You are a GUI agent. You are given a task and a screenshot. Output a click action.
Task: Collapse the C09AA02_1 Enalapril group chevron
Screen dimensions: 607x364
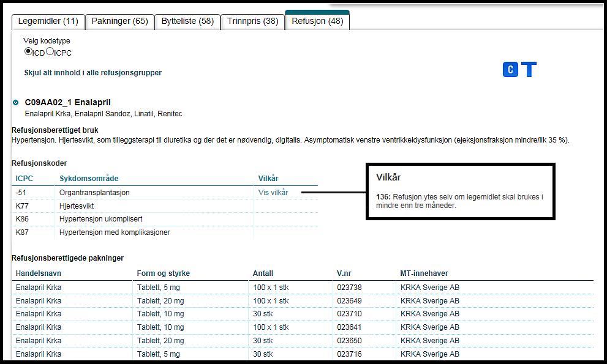pyautogui.click(x=16, y=103)
